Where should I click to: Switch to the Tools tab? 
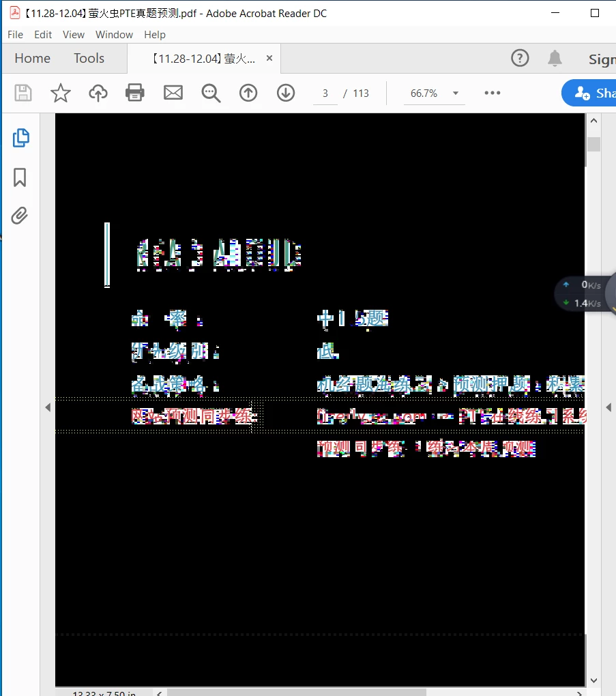pyautogui.click(x=89, y=58)
